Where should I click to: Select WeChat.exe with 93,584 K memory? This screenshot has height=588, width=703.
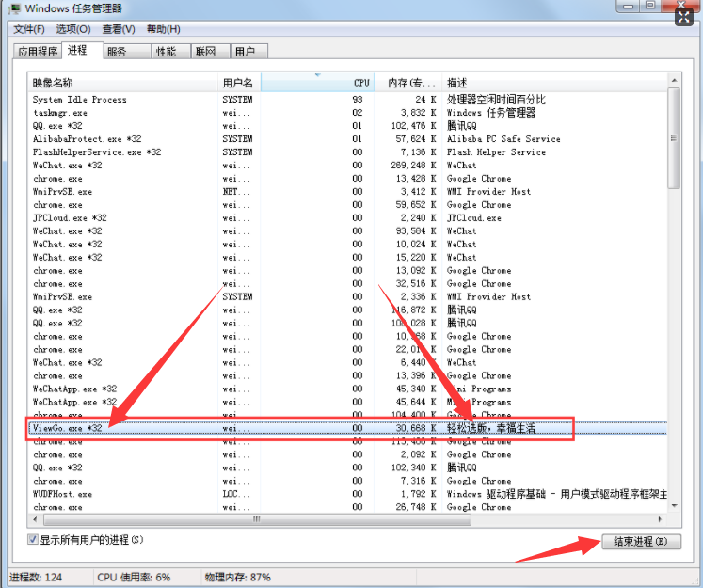click(347, 230)
